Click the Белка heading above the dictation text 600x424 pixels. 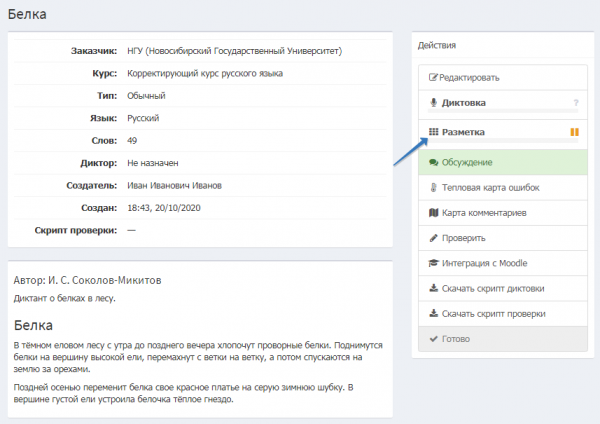coord(35,325)
